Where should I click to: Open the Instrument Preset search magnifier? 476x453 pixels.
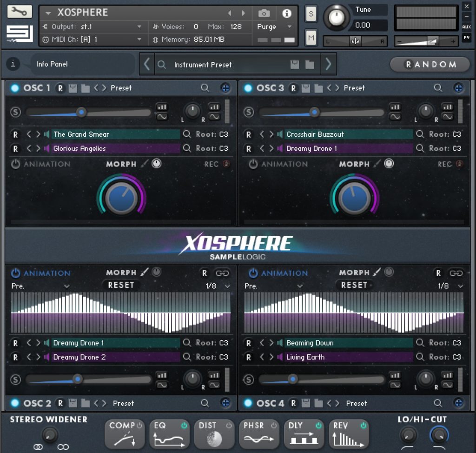point(162,64)
